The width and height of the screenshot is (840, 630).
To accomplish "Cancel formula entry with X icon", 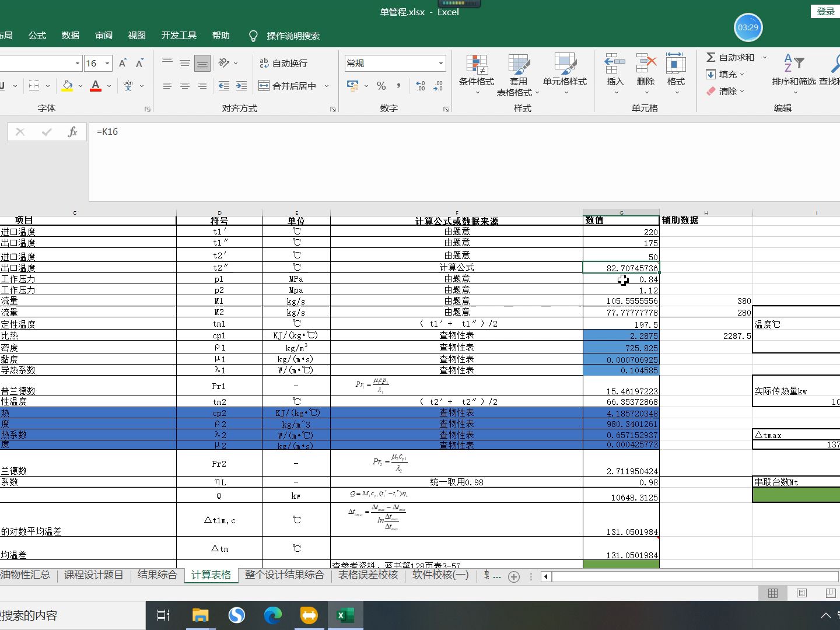I will pyautogui.click(x=20, y=132).
